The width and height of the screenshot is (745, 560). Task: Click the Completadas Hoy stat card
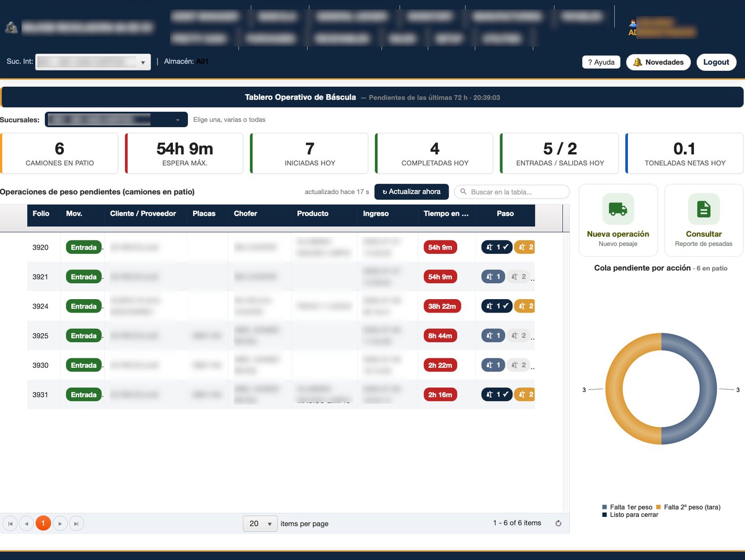(x=435, y=153)
